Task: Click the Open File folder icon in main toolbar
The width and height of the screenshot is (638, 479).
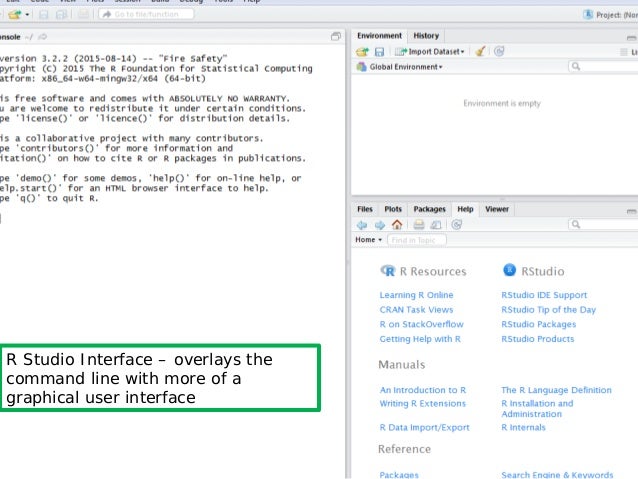Action: coord(15,15)
